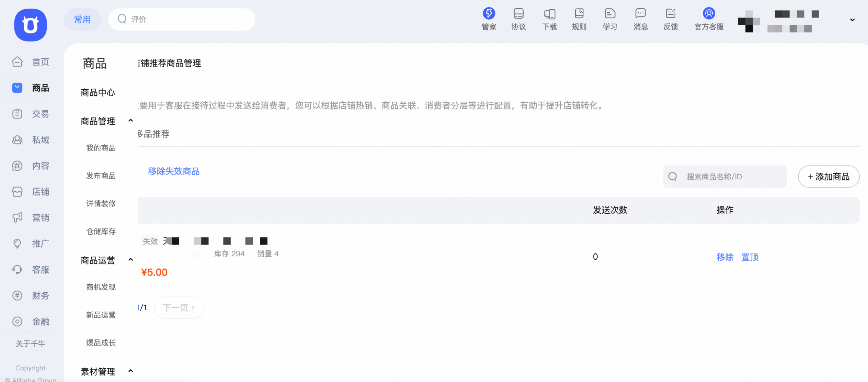The width and height of the screenshot is (868, 382).
Task: Open 商机发现 submenu item
Action: click(101, 287)
